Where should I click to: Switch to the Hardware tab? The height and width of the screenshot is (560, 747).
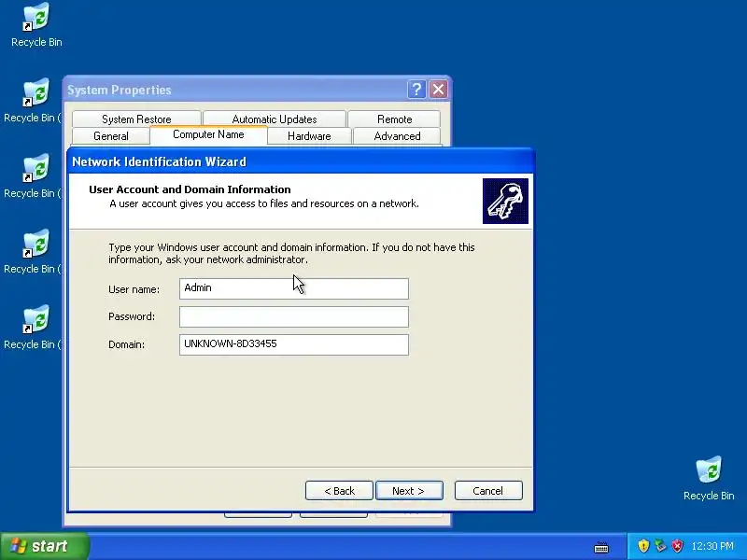(309, 136)
